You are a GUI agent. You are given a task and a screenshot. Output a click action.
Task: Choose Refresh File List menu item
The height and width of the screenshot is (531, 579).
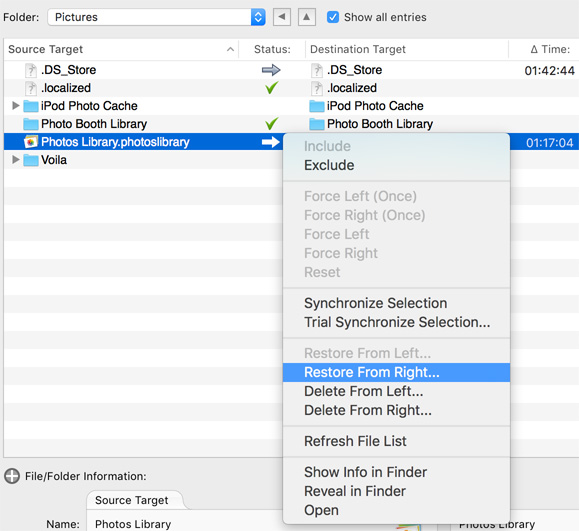[396, 441]
